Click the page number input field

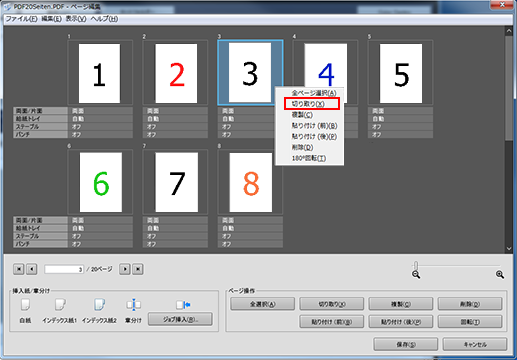64,269
